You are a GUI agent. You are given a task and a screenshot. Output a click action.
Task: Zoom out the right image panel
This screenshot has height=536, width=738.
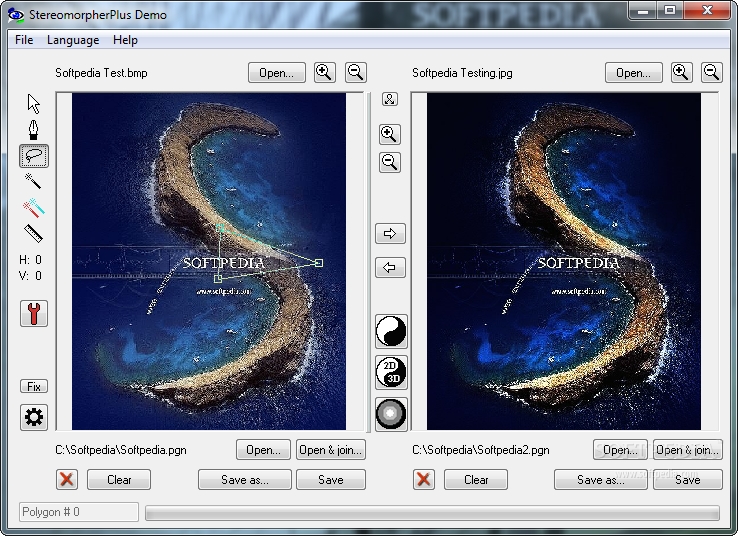(712, 72)
